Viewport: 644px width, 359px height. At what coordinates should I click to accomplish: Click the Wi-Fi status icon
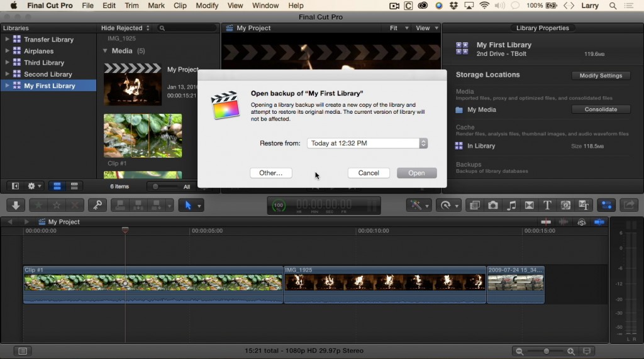tap(484, 6)
